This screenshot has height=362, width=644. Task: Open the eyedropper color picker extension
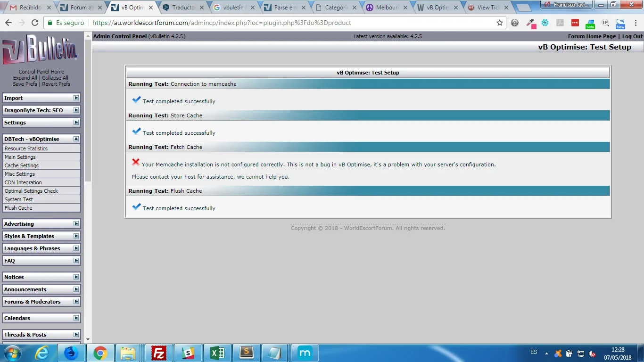[x=530, y=23]
